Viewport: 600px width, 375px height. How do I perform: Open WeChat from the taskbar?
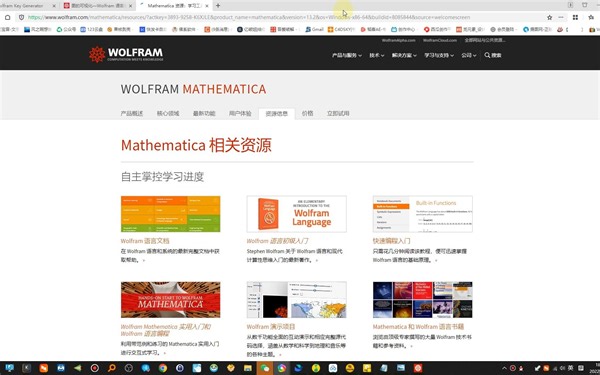pos(264,368)
